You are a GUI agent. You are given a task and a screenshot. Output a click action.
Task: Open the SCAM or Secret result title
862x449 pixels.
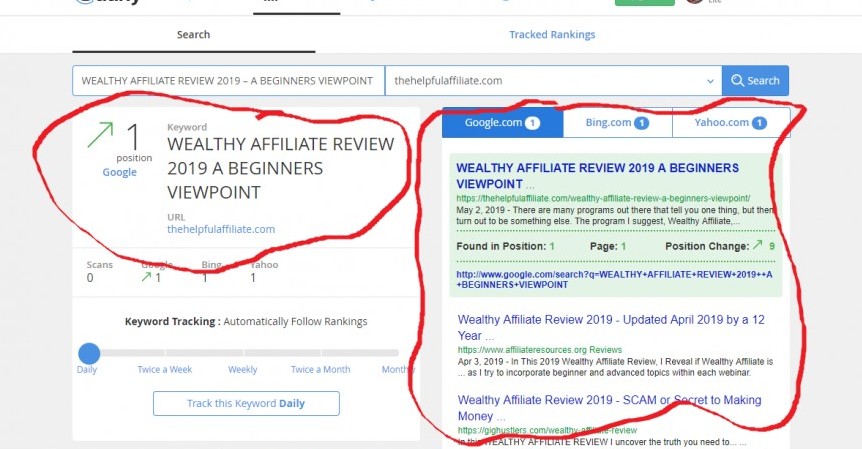click(609, 408)
